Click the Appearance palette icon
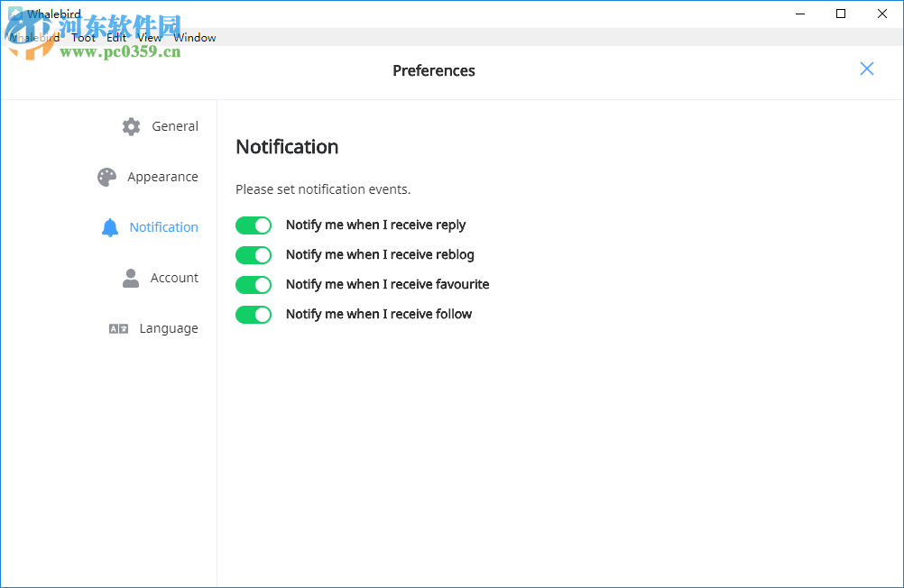This screenshot has height=588, width=904. (106, 177)
